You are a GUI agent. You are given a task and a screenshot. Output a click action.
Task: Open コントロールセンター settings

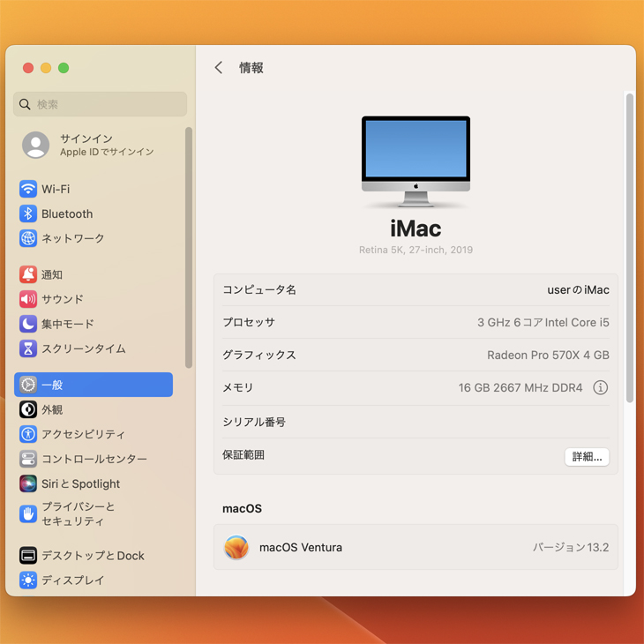coord(94,459)
